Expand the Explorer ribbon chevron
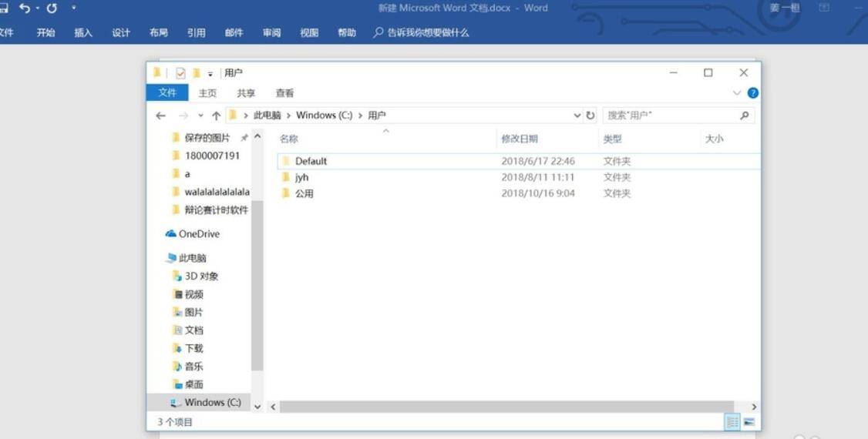This screenshot has height=439, width=868. [x=736, y=93]
